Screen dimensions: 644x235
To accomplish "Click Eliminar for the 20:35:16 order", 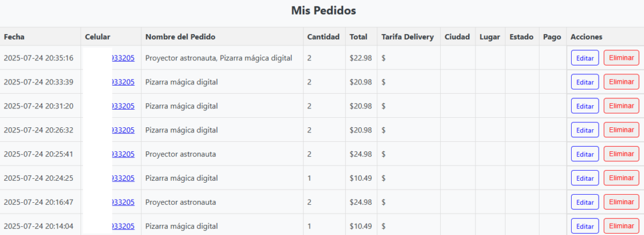I will tap(621, 58).
